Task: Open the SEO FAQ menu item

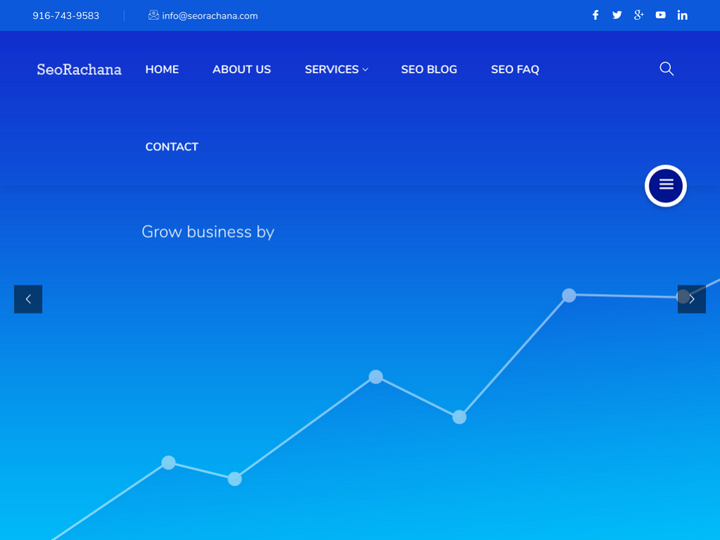Action: coord(515,69)
